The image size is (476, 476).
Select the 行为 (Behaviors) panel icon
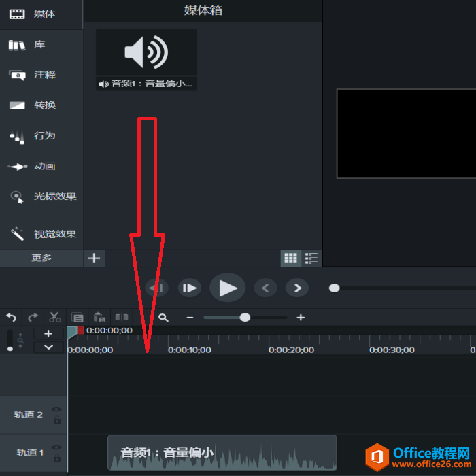point(17,136)
